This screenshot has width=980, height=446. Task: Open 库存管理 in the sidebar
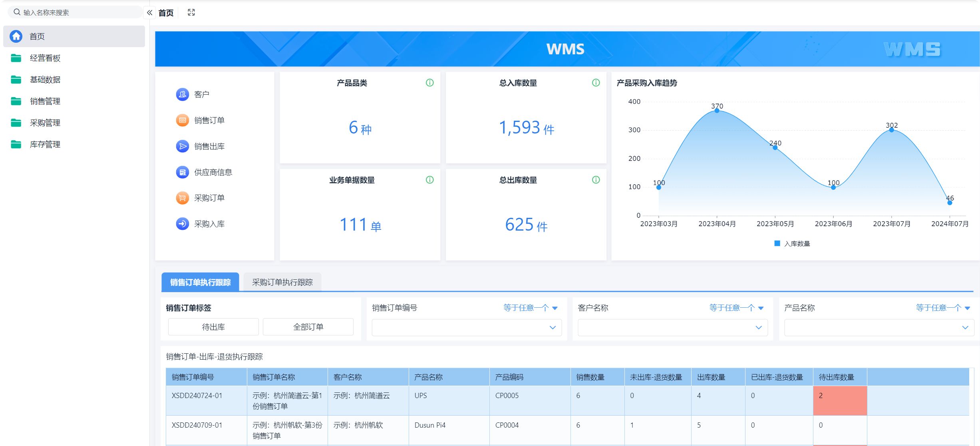tap(45, 144)
